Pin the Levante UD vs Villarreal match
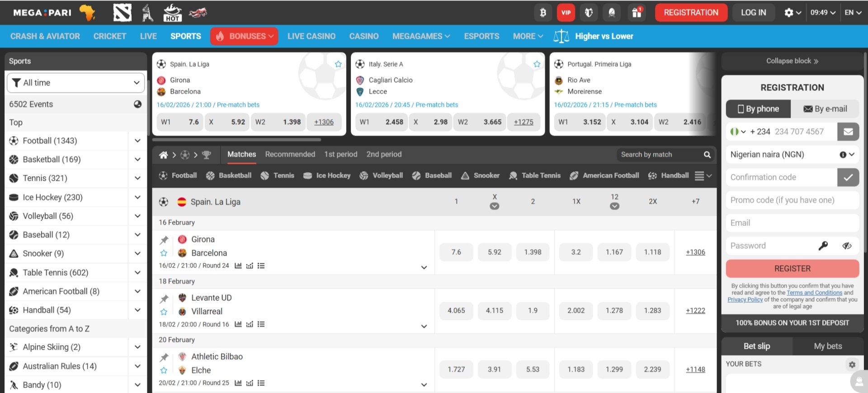This screenshot has height=393, width=868. pyautogui.click(x=164, y=299)
